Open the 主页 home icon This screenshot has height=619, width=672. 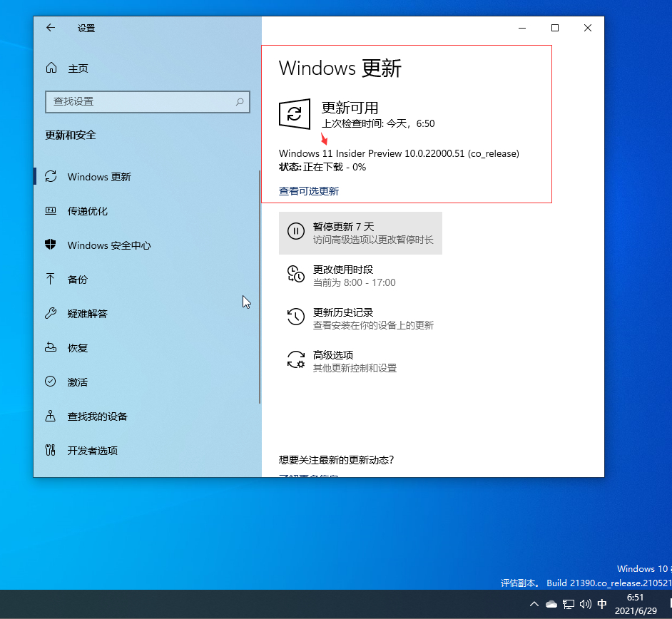[51, 68]
